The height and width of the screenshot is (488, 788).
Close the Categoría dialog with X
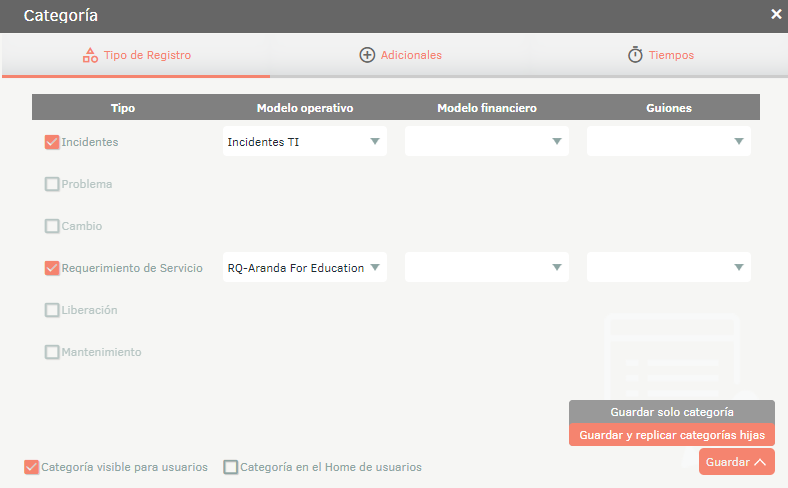pyautogui.click(x=776, y=14)
